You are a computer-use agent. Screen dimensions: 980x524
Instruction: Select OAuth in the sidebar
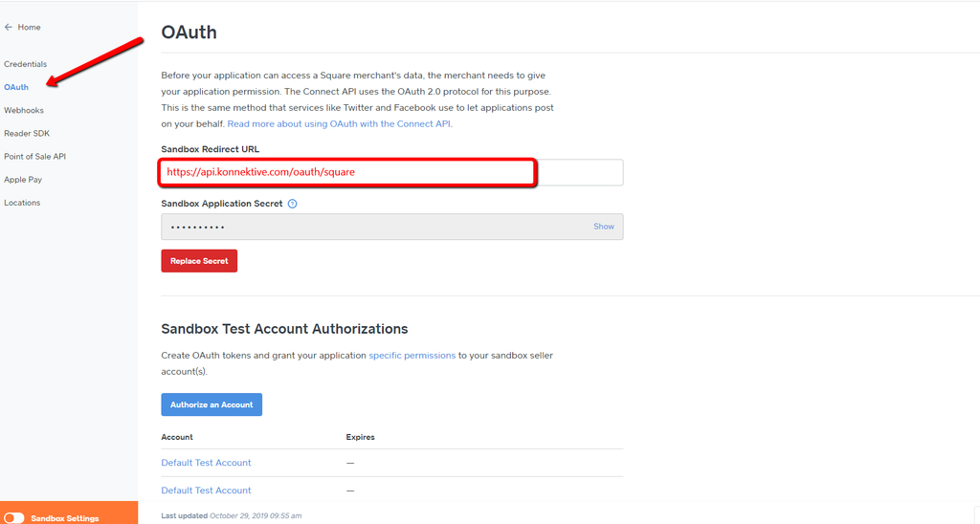[x=16, y=87]
